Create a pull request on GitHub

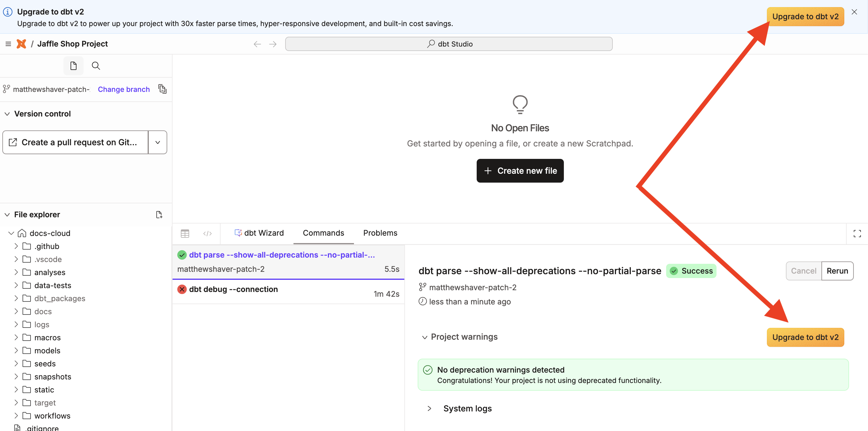click(x=75, y=142)
